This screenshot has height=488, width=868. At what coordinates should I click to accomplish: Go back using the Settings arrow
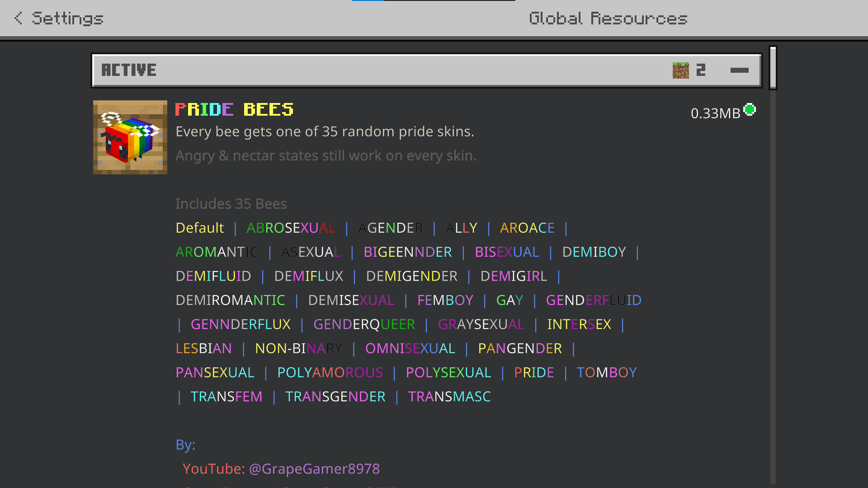pyautogui.click(x=18, y=18)
